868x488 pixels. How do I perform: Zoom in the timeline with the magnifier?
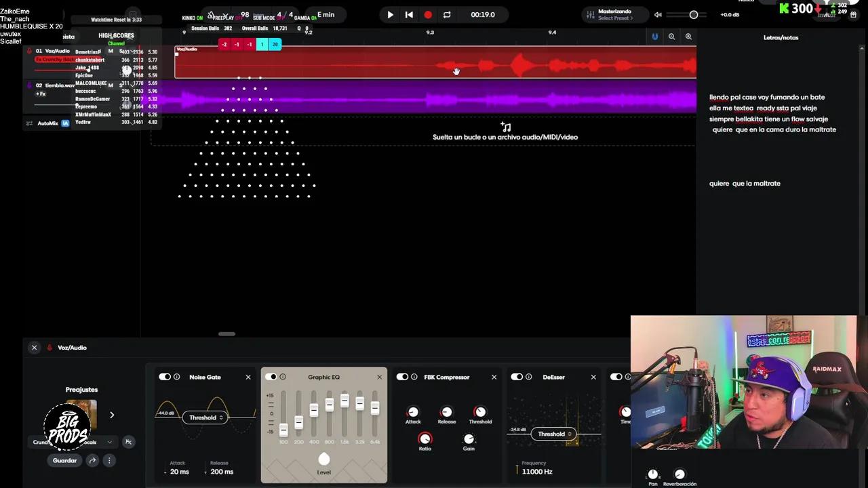[688, 37]
